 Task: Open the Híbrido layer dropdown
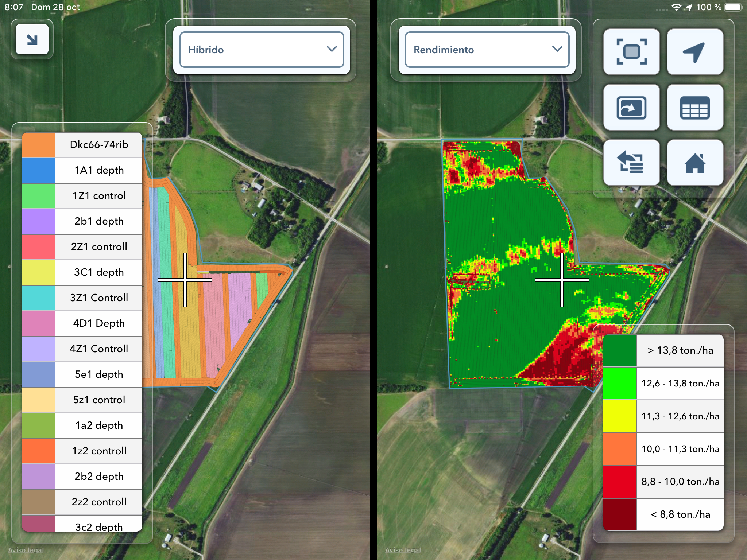click(262, 50)
